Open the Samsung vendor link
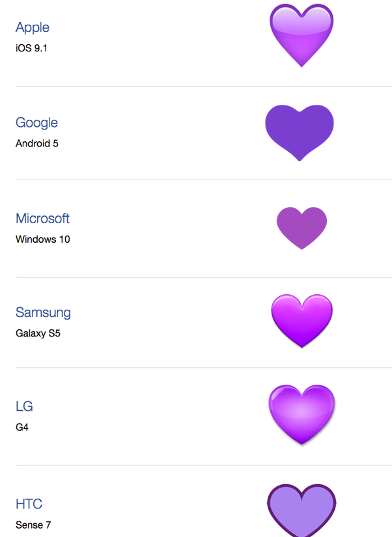 tap(43, 312)
